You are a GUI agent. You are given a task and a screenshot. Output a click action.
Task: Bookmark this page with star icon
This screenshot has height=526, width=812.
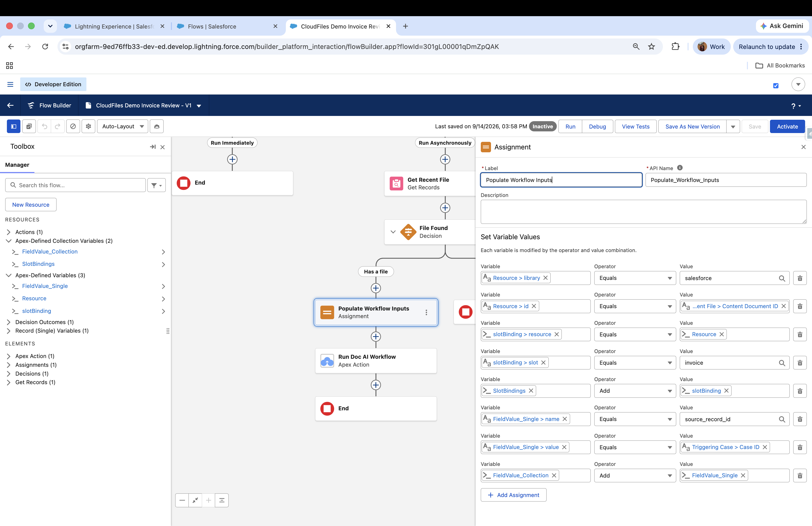coord(651,47)
